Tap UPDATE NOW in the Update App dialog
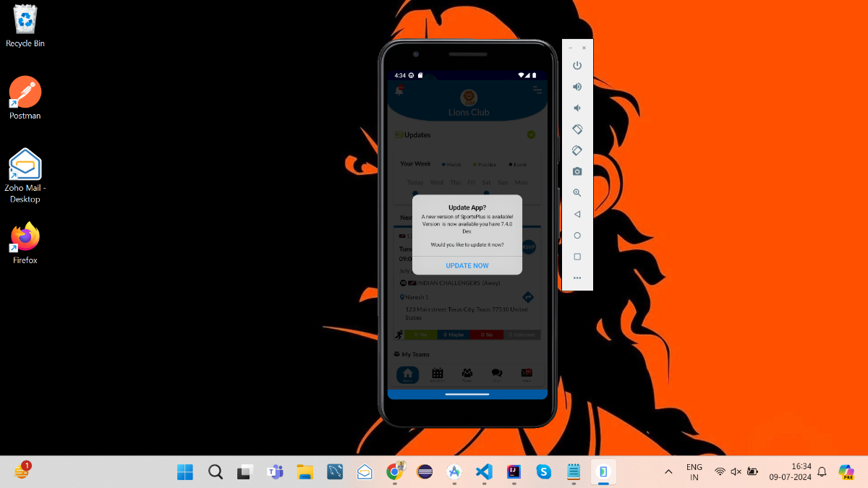The image size is (868, 488). (x=467, y=265)
